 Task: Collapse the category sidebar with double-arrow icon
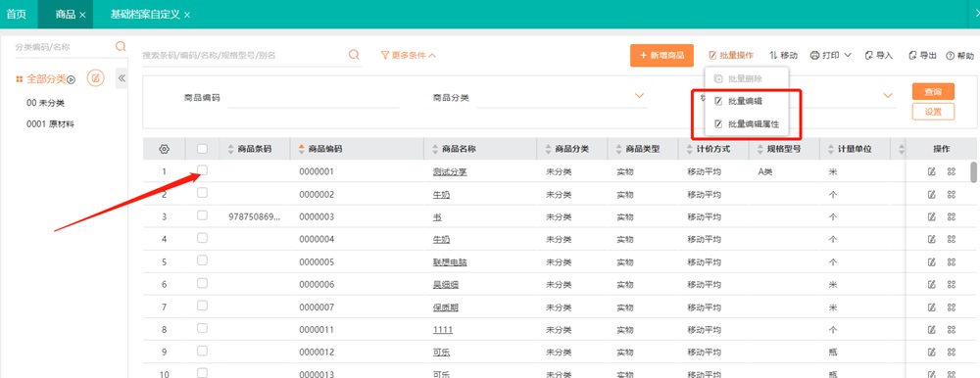pyautogui.click(x=122, y=78)
